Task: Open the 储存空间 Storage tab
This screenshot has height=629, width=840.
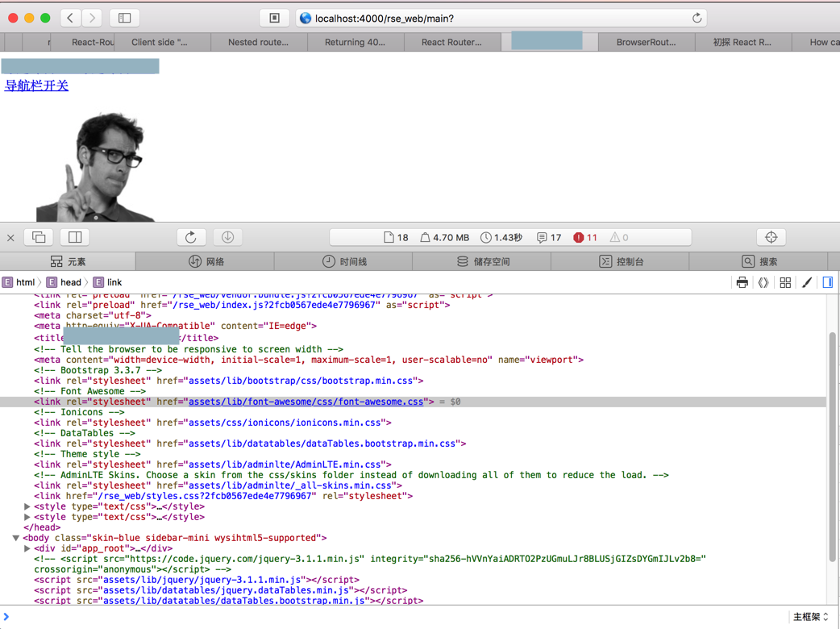Action: coord(483,261)
